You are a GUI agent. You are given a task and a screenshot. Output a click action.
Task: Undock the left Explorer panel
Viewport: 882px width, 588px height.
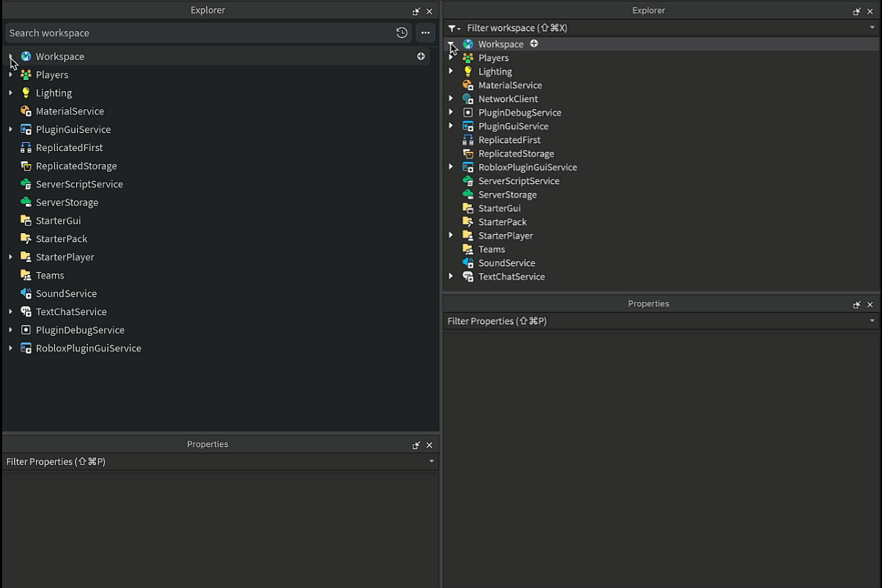click(416, 12)
